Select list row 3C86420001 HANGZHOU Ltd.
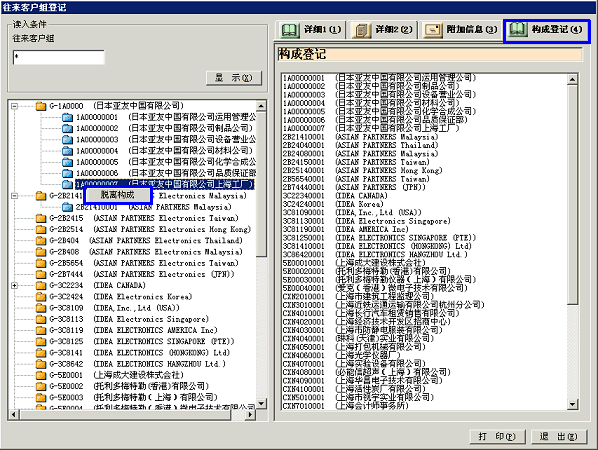 (375, 254)
